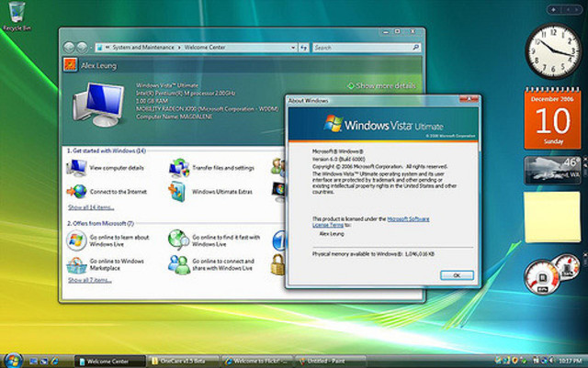Click Show Desktop quick launch icon

coord(33,361)
